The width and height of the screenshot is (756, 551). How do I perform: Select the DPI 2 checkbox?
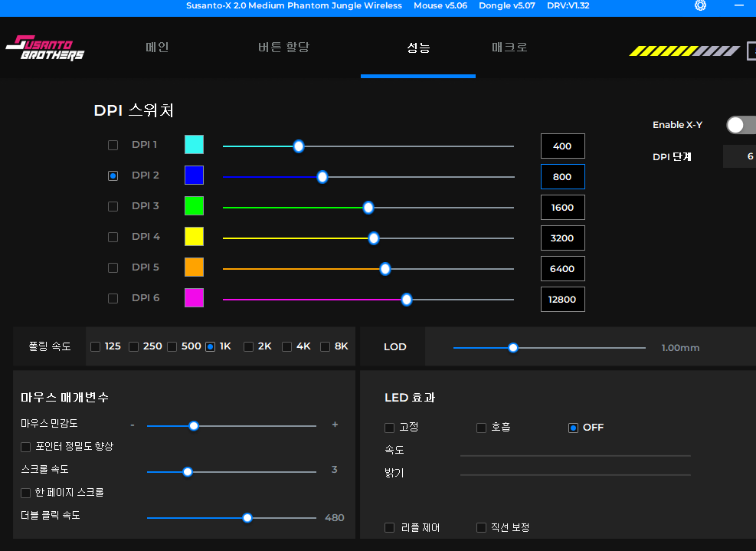pyautogui.click(x=113, y=176)
